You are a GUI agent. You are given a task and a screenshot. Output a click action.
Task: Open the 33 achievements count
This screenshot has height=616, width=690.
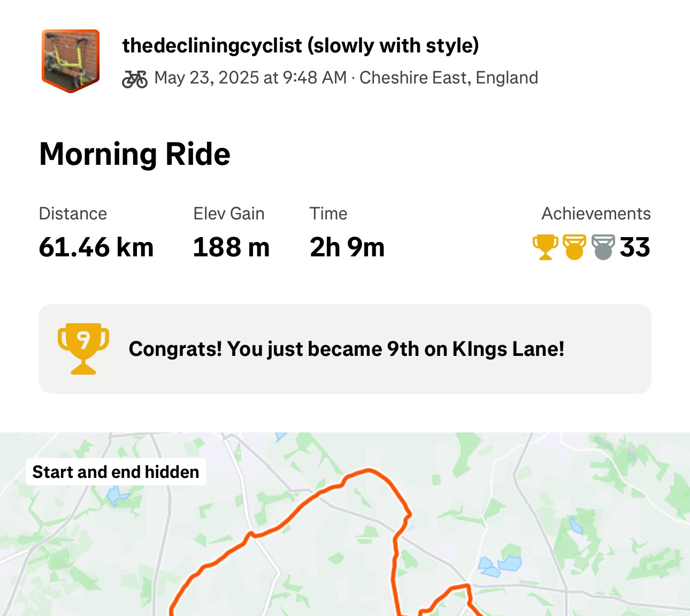(635, 247)
